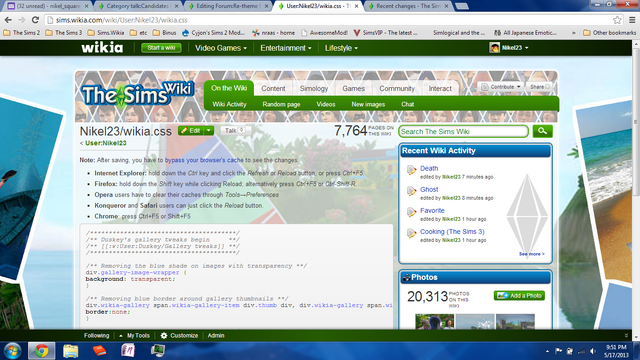The image size is (640, 360).
Task: Reload the current page
Action: point(36,20)
